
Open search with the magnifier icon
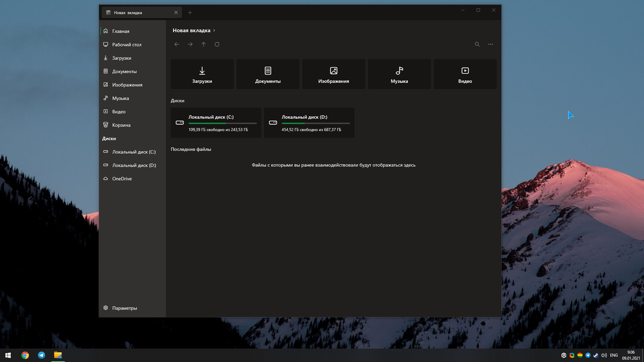477,45
